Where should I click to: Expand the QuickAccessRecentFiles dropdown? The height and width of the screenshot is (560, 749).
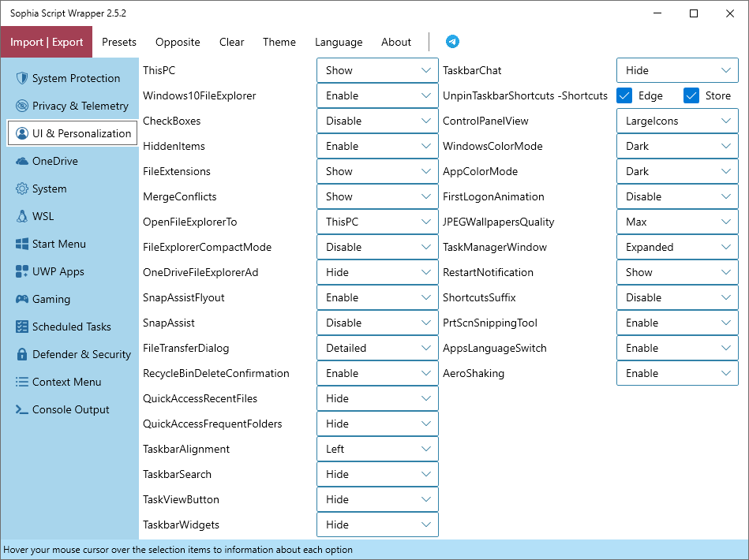pyautogui.click(x=377, y=398)
